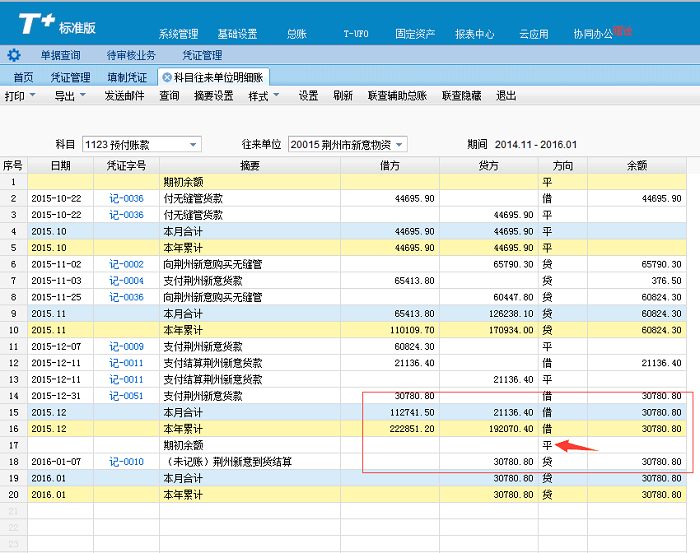This screenshot has height=553, width=700.
Task: Open voucher link 记-0010
Action: click(x=126, y=461)
